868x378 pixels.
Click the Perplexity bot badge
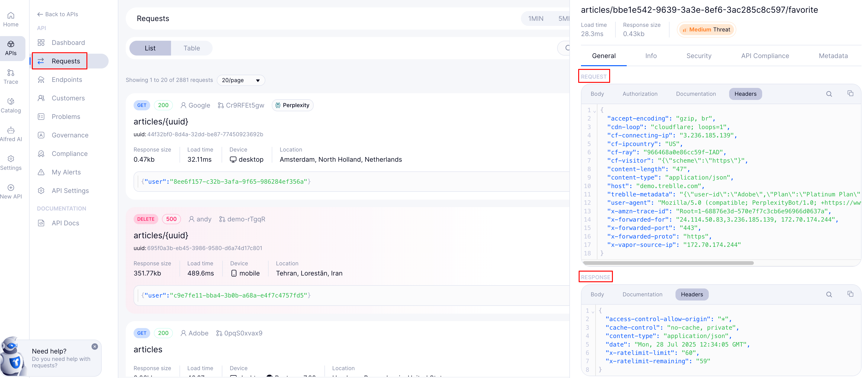point(293,105)
